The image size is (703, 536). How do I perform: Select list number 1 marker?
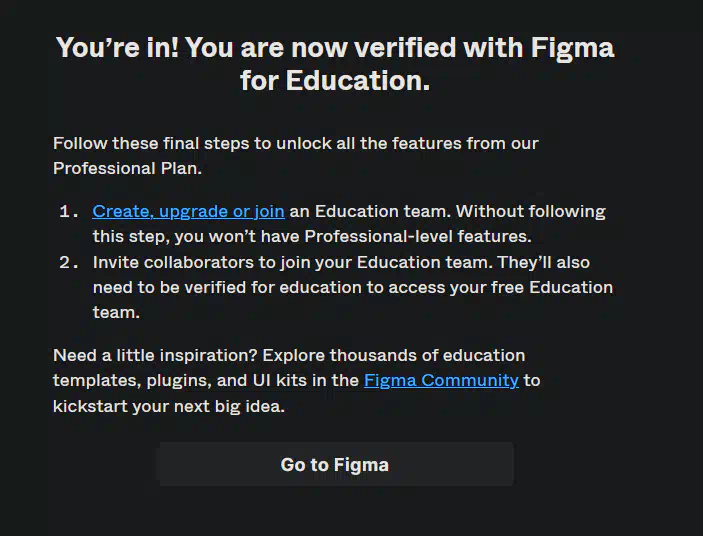click(x=69, y=212)
